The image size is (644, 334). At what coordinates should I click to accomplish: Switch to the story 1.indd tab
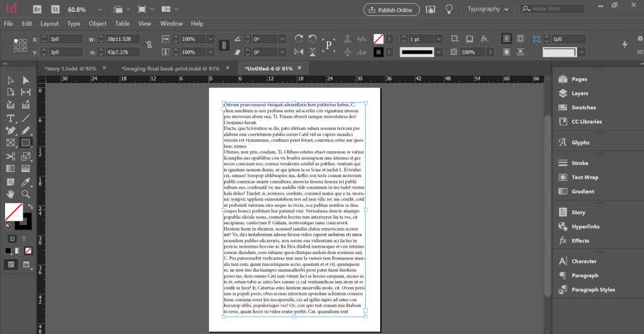70,68
